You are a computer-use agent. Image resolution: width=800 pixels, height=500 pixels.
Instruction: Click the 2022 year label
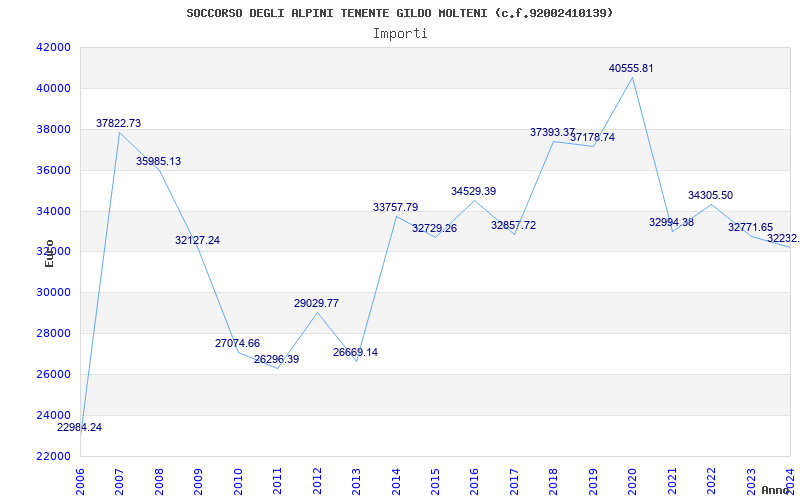(x=711, y=481)
